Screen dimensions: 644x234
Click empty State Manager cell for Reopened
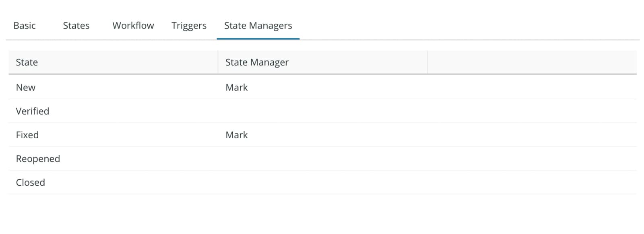pyautogui.click(x=322, y=158)
